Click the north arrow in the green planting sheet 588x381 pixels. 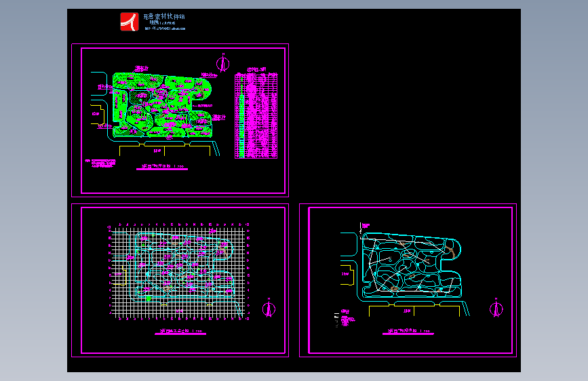click(x=222, y=63)
